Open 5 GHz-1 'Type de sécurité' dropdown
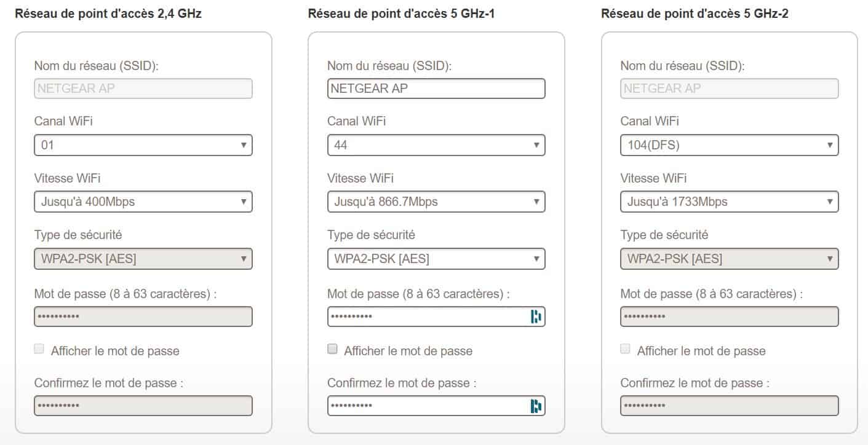Image resolution: width=868 pixels, height=445 pixels. tap(436, 259)
